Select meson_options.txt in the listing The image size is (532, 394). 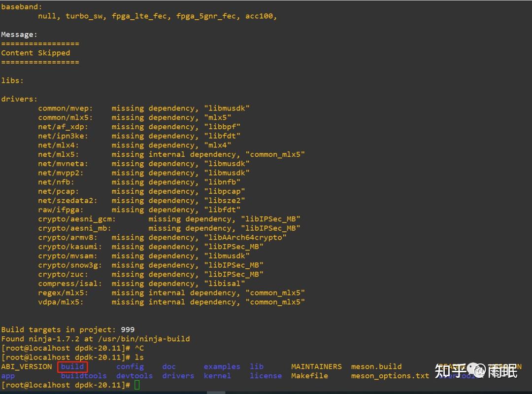pyautogui.click(x=390, y=376)
